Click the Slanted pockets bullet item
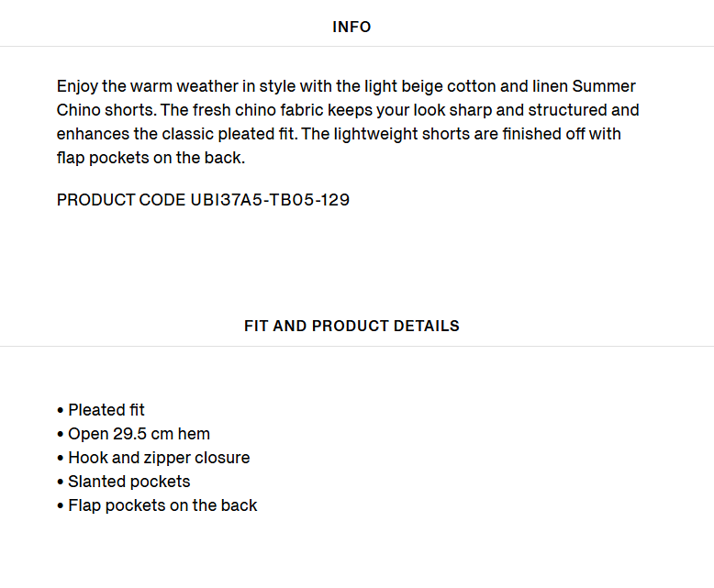714x588 pixels. click(x=123, y=482)
